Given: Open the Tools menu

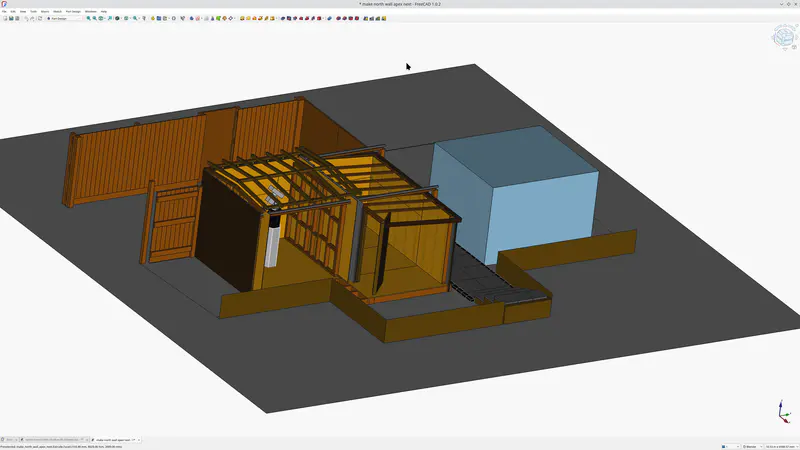Looking at the screenshot, I should coord(33,11).
